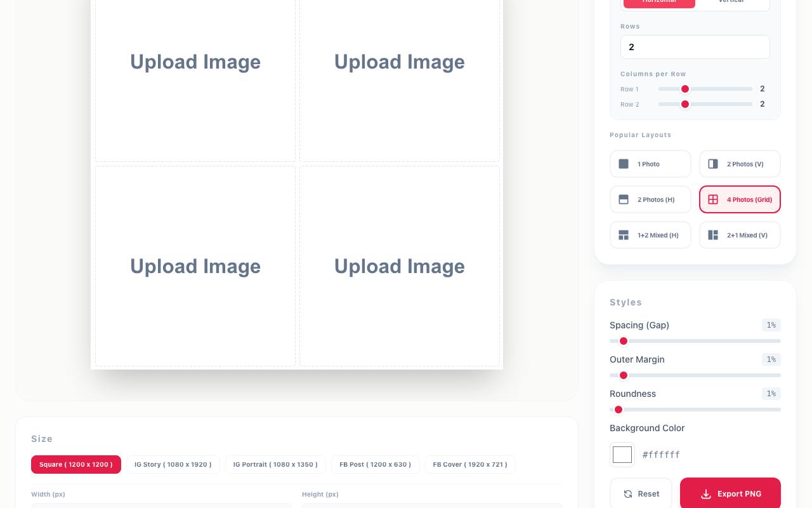Choose the Square (1200 x 1200) size preset

pos(76,464)
